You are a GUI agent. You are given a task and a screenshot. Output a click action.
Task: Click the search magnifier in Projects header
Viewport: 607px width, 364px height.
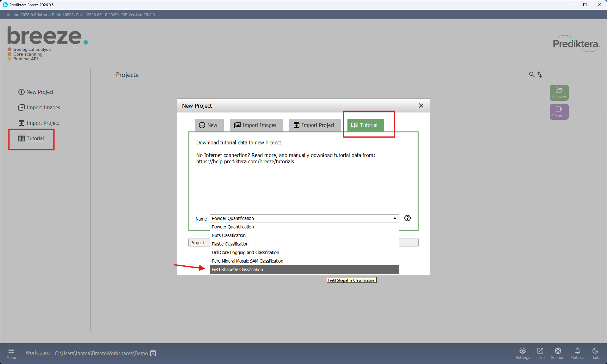coord(532,75)
